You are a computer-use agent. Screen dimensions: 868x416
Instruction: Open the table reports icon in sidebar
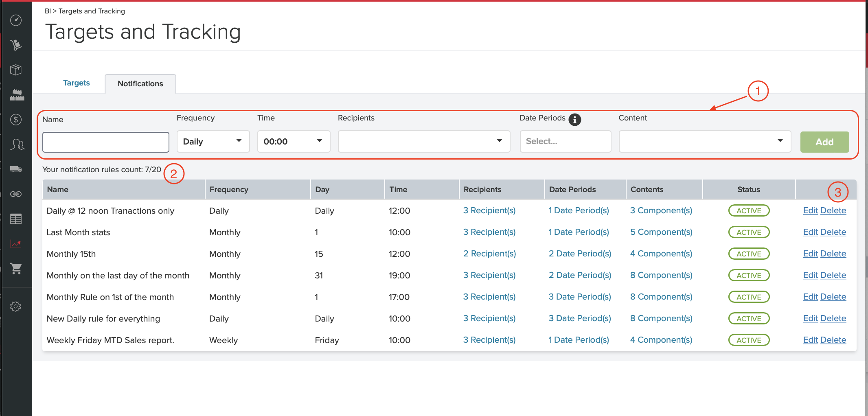point(16,219)
